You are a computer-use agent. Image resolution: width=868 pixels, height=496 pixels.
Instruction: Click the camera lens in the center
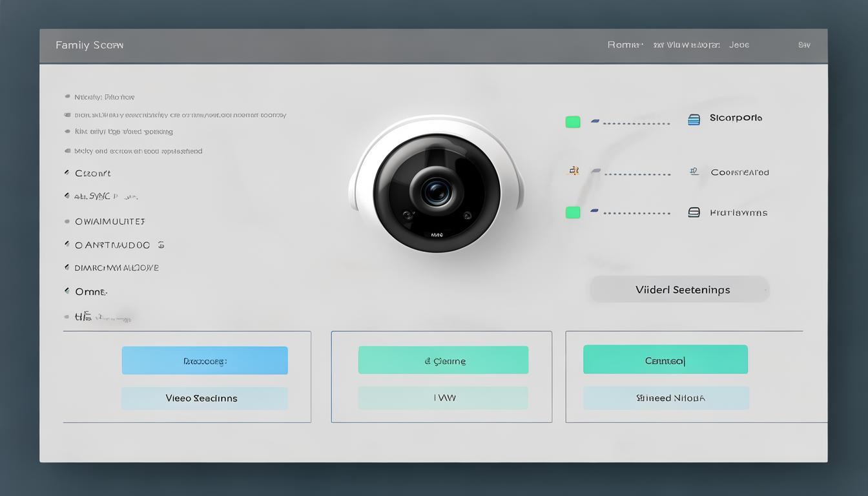[x=436, y=191]
